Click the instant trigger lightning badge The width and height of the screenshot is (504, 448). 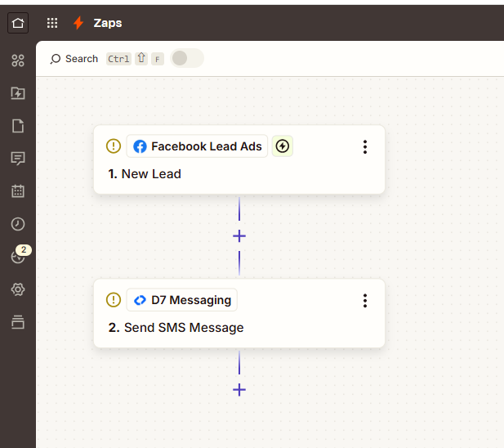point(283,146)
